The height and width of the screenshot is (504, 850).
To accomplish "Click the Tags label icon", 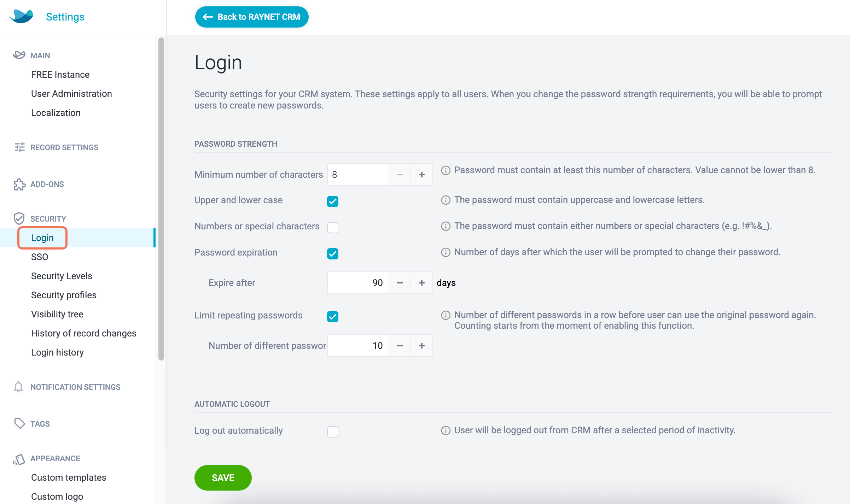I will [x=19, y=423].
